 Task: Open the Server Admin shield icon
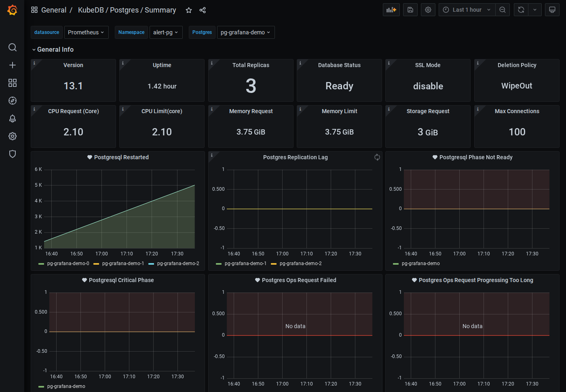pos(13,154)
